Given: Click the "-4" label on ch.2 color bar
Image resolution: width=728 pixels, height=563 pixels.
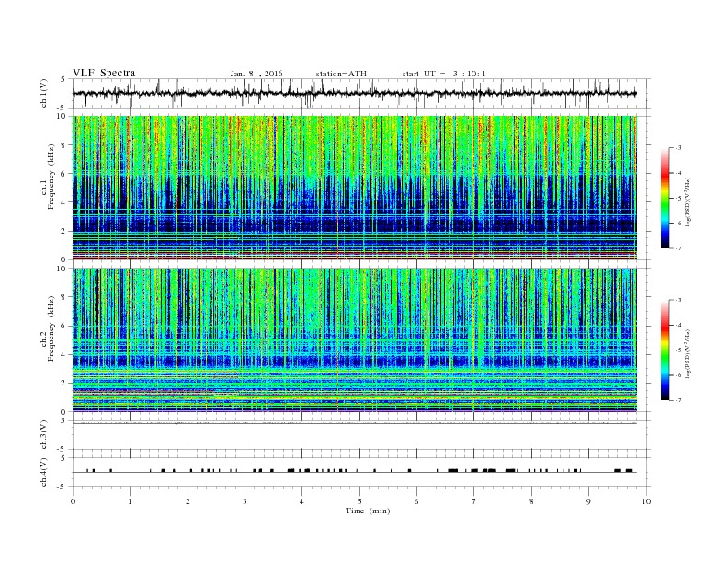Looking at the screenshot, I should [x=678, y=325].
